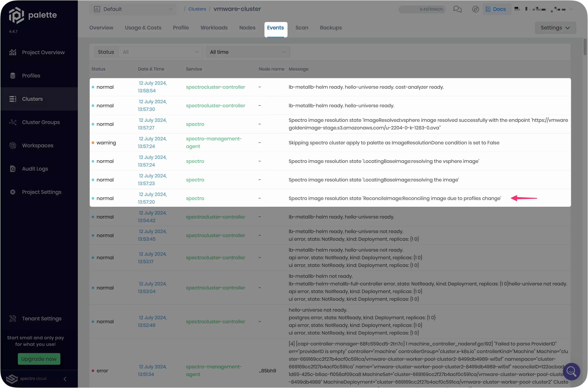Click the Date & Time column header

click(x=151, y=69)
